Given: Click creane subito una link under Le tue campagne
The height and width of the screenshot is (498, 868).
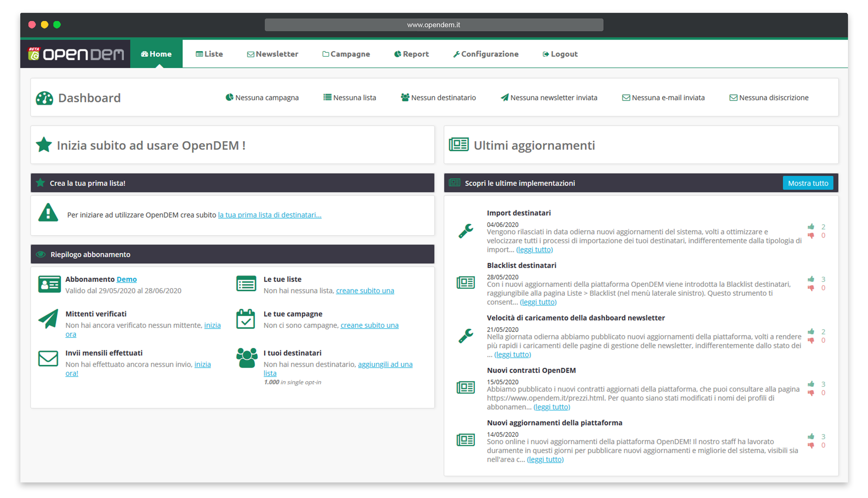Looking at the screenshot, I should click(369, 325).
